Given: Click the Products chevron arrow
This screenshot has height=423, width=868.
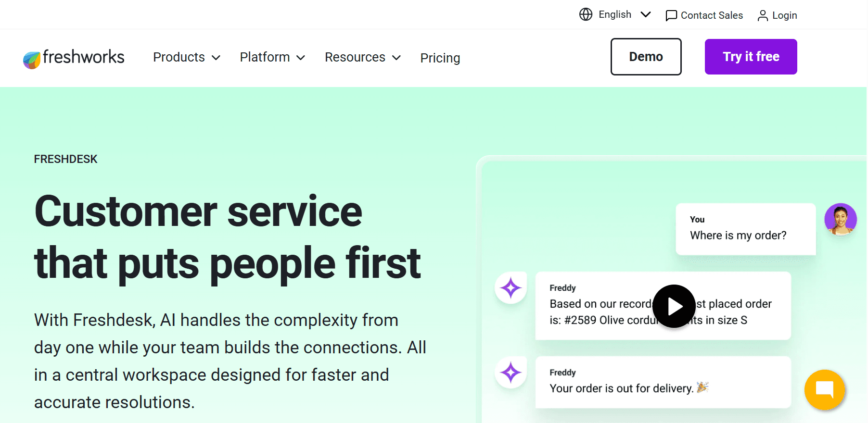Looking at the screenshot, I should [216, 58].
